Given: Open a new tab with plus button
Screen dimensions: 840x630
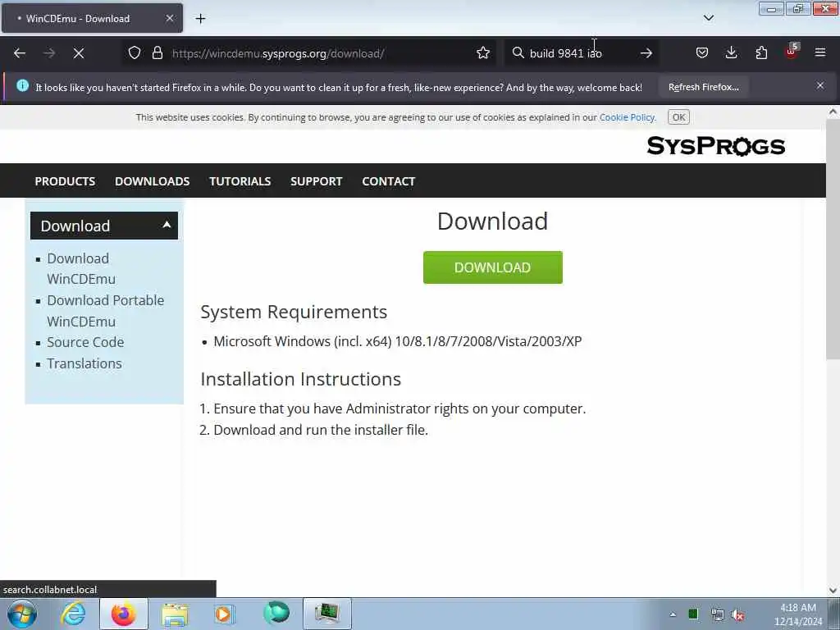Looking at the screenshot, I should click(x=200, y=19).
